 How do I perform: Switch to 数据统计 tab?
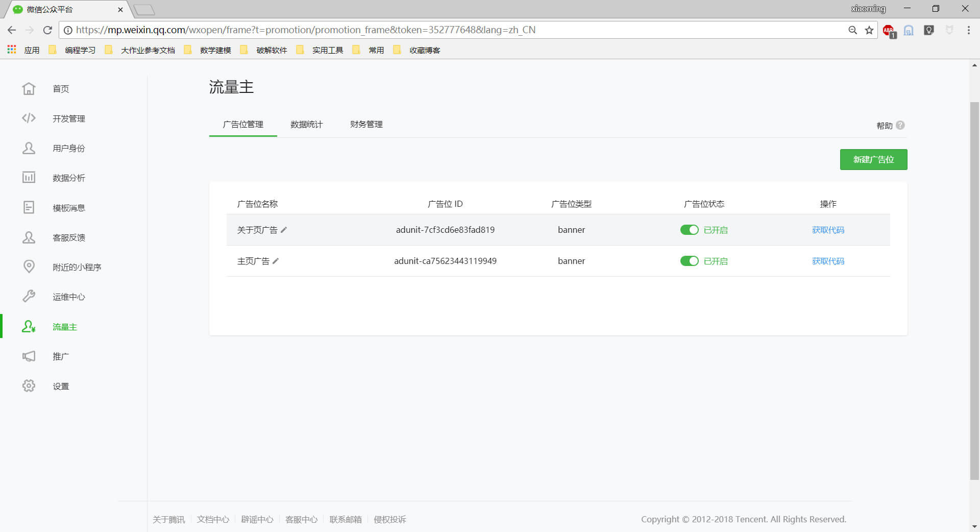306,124
